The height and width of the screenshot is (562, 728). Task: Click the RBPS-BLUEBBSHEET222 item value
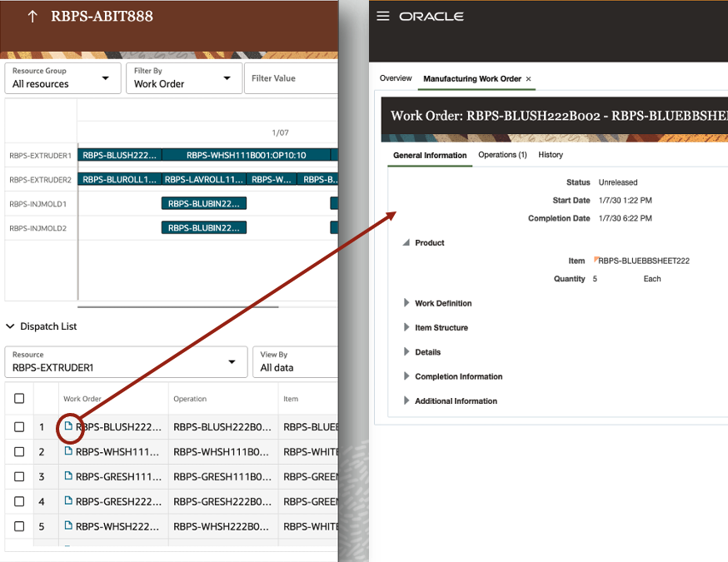coord(644,261)
